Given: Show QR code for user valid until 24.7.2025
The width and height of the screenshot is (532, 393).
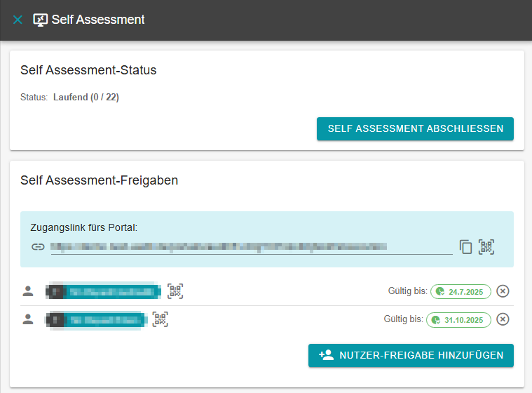Looking at the screenshot, I should [x=175, y=291].
